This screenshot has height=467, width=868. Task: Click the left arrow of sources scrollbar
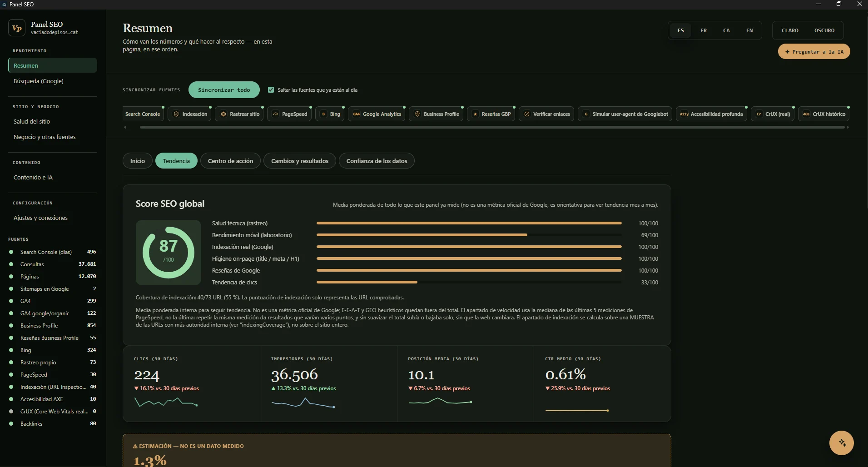(125, 127)
